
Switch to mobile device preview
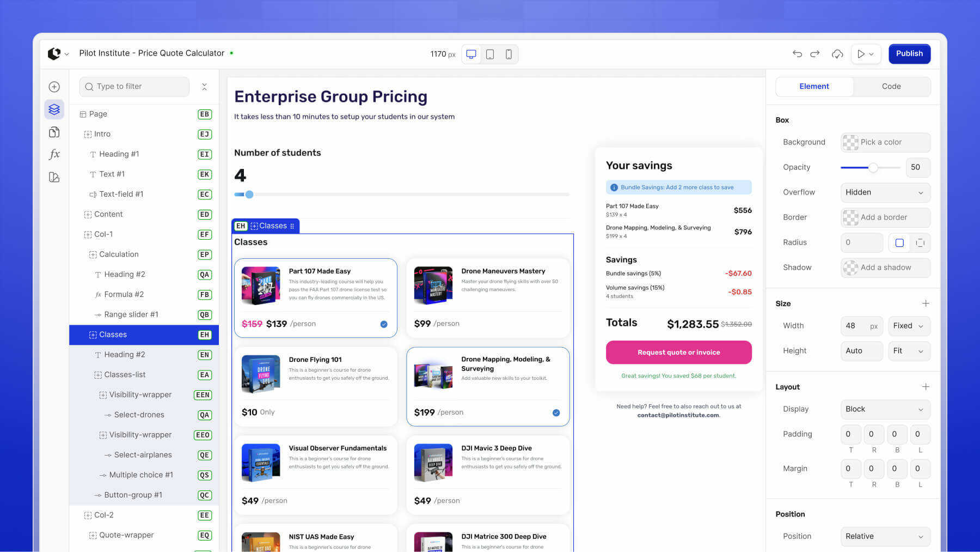coord(509,54)
